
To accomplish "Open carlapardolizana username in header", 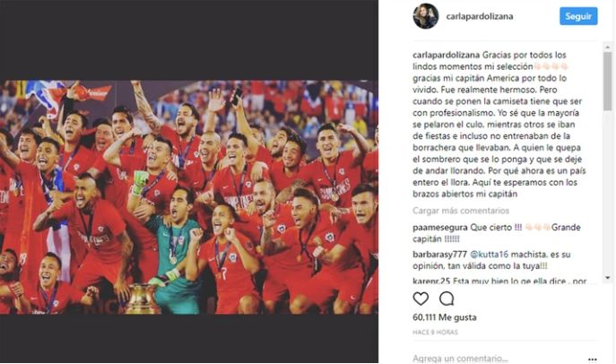I will coord(480,16).
